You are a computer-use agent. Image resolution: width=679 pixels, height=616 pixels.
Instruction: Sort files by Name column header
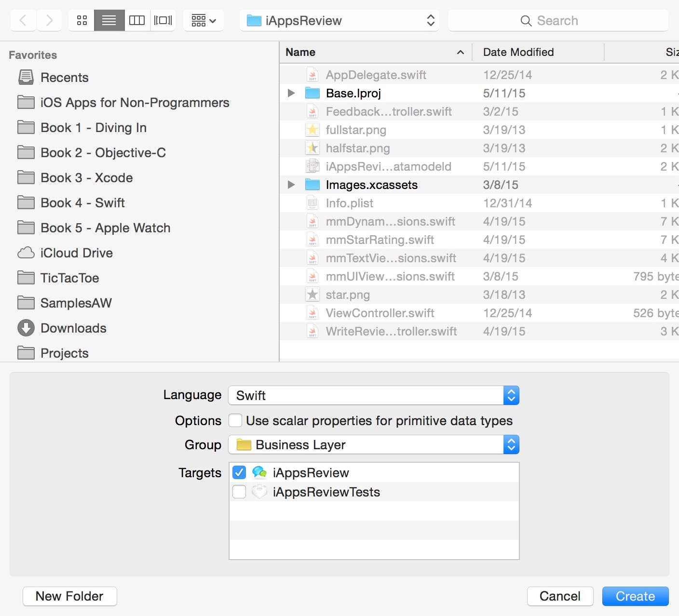click(x=300, y=52)
